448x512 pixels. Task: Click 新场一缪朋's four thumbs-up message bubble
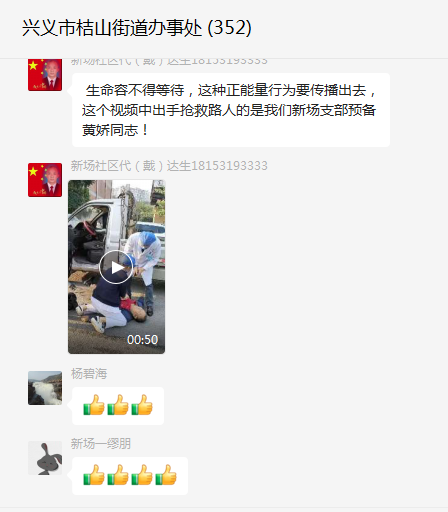tap(130, 476)
